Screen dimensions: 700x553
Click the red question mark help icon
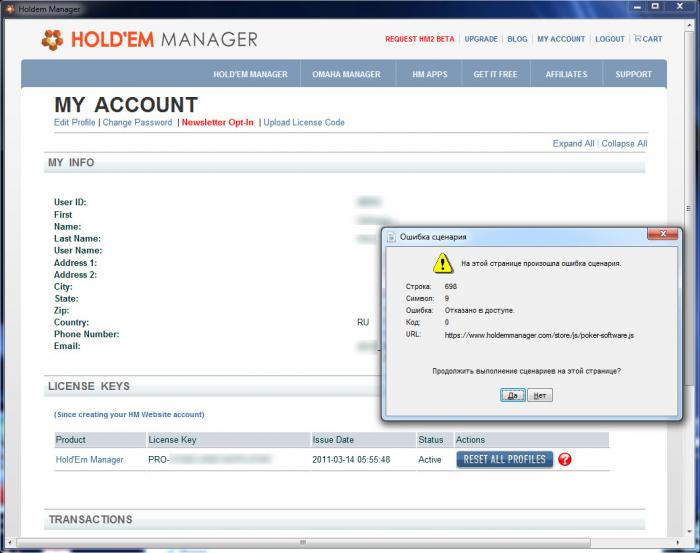coord(565,459)
